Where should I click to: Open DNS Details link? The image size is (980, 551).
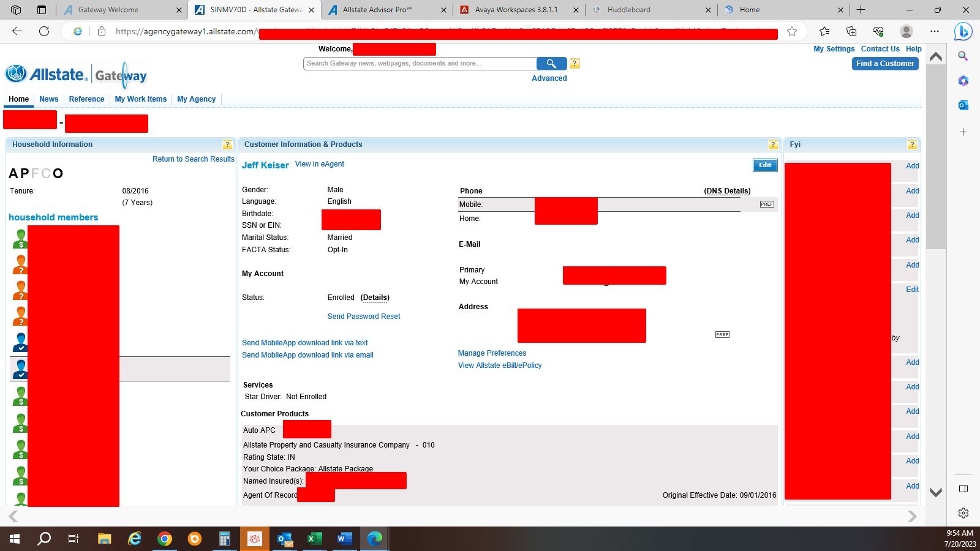pos(727,191)
